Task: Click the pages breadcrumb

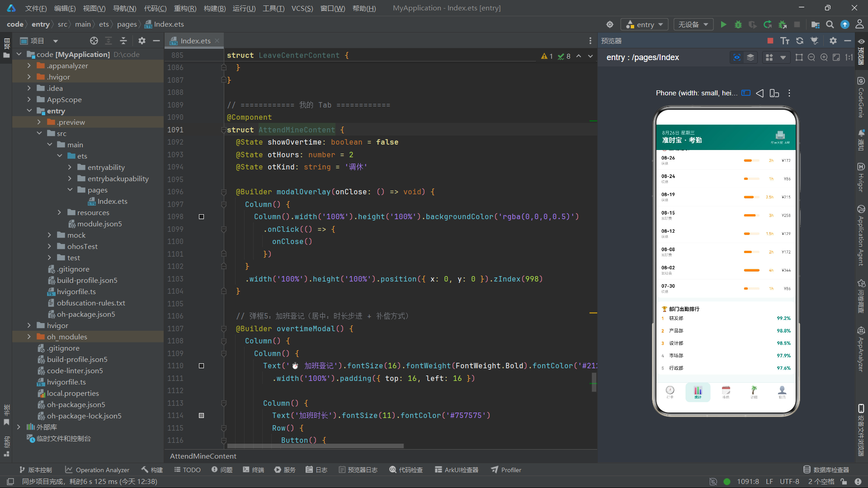Action: (127, 24)
